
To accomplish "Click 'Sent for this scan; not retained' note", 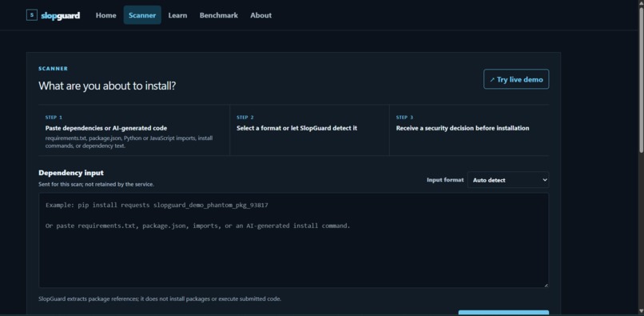I will pos(96,184).
